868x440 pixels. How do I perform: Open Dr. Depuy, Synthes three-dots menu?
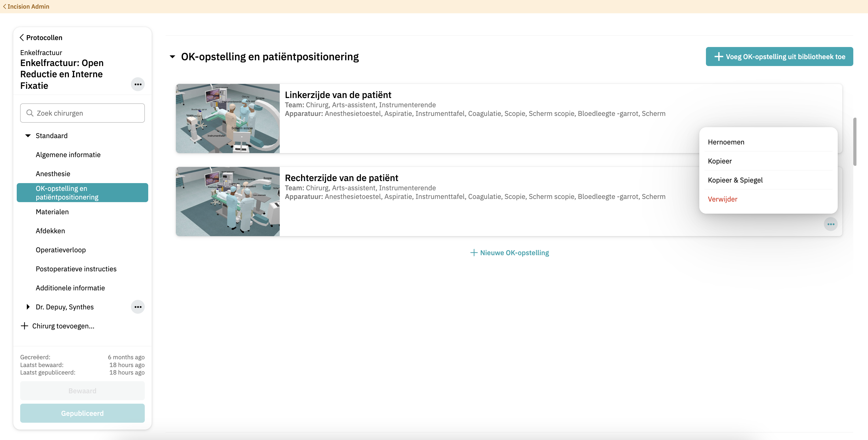(138, 307)
